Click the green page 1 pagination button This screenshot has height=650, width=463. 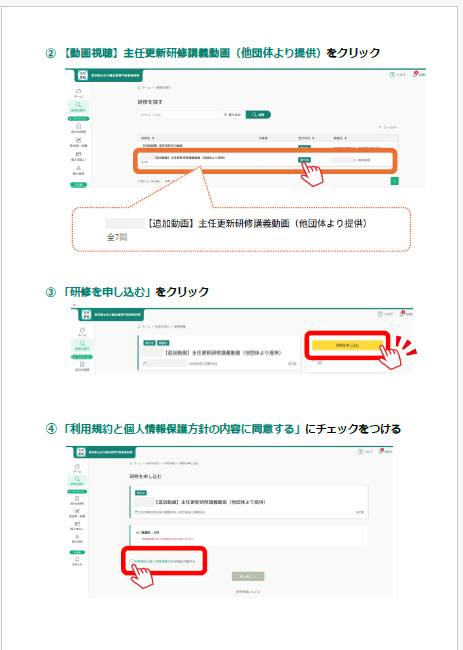pyautogui.click(x=395, y=181)
